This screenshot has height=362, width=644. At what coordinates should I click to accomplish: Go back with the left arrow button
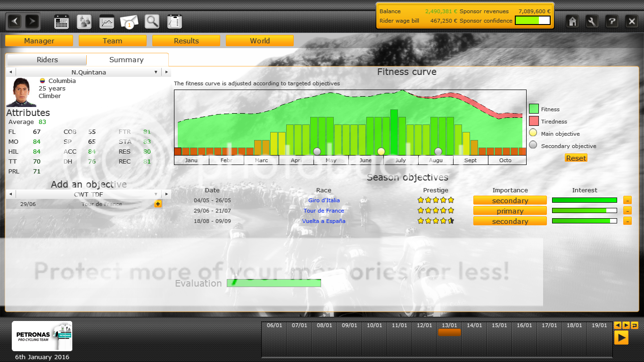pos(15,21)
